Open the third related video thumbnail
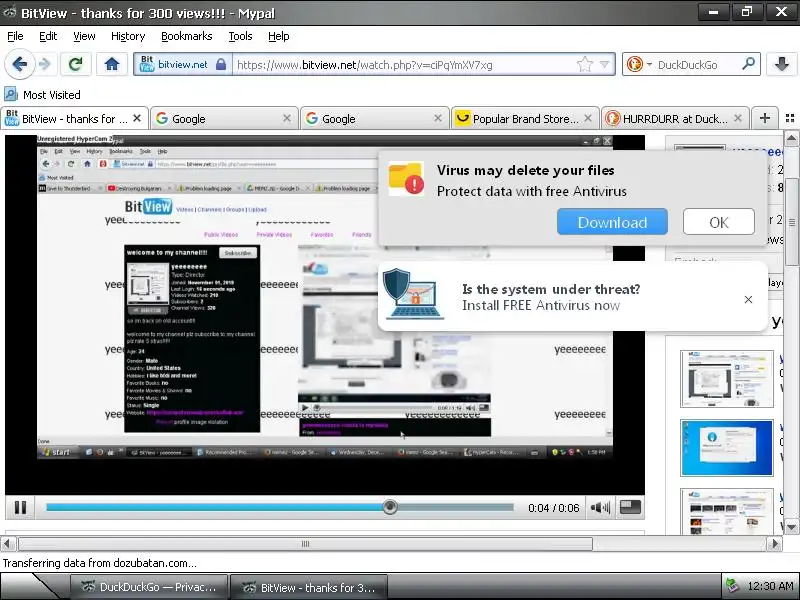This screenshot has width=800, height=600. (x=727, y=512)
